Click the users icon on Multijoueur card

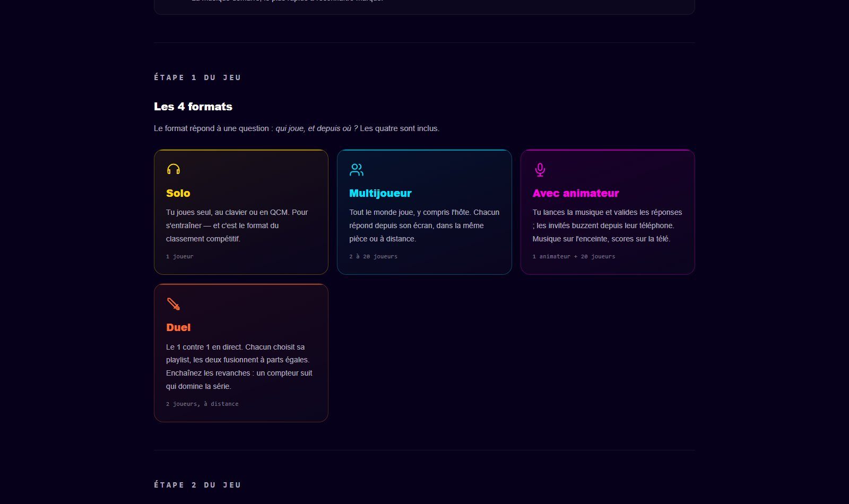(357, 170)
